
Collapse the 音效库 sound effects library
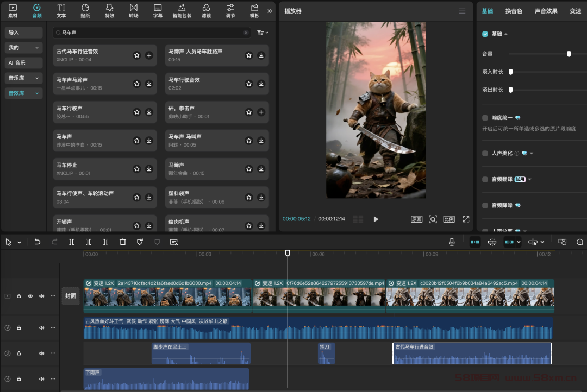coord(23,93)
